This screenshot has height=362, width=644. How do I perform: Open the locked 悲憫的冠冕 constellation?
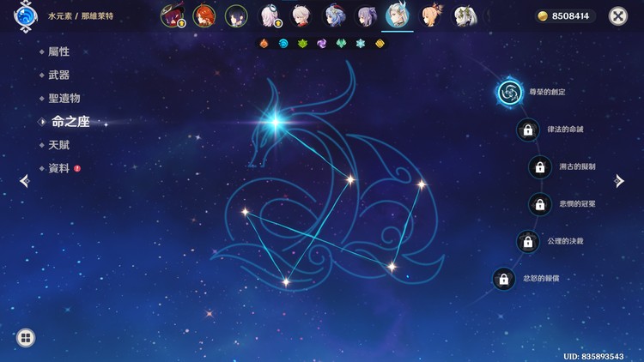pyautogui.click(x=539, y=204)
